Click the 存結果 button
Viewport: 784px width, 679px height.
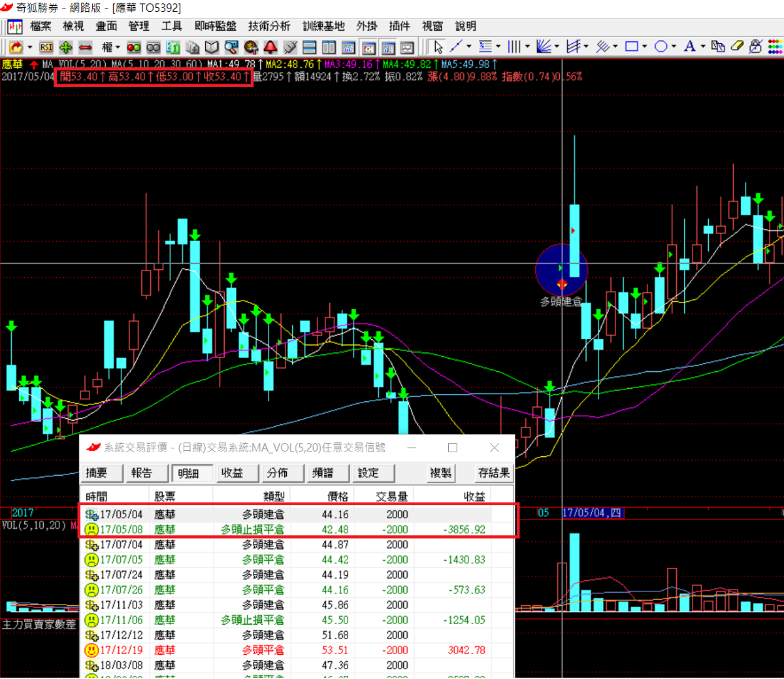(494, 472)
